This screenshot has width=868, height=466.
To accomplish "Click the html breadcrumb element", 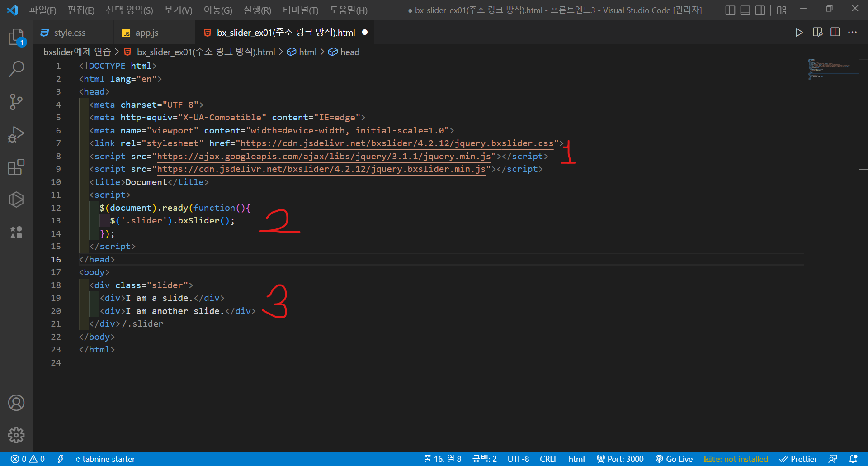I will [x=307, y=52].
